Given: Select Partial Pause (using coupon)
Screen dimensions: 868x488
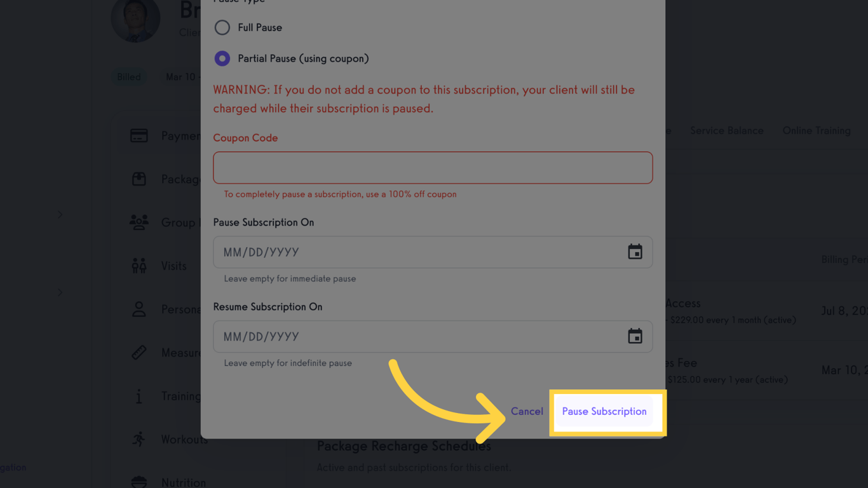Looking at the screenshot, I should 222,58.
